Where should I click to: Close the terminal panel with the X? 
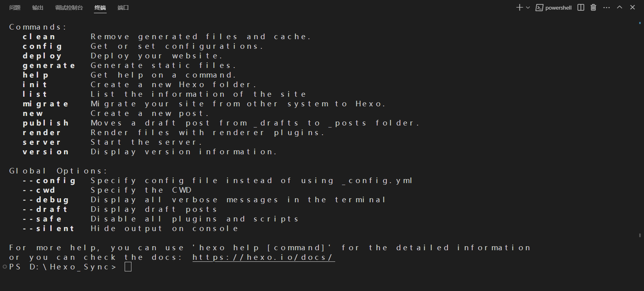click(x=632, y=8)
